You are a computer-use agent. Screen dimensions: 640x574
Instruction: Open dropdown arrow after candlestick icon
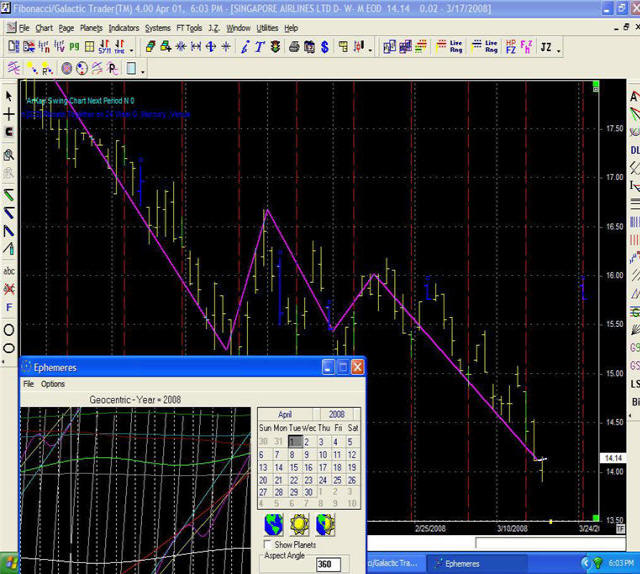click(370, 50)
